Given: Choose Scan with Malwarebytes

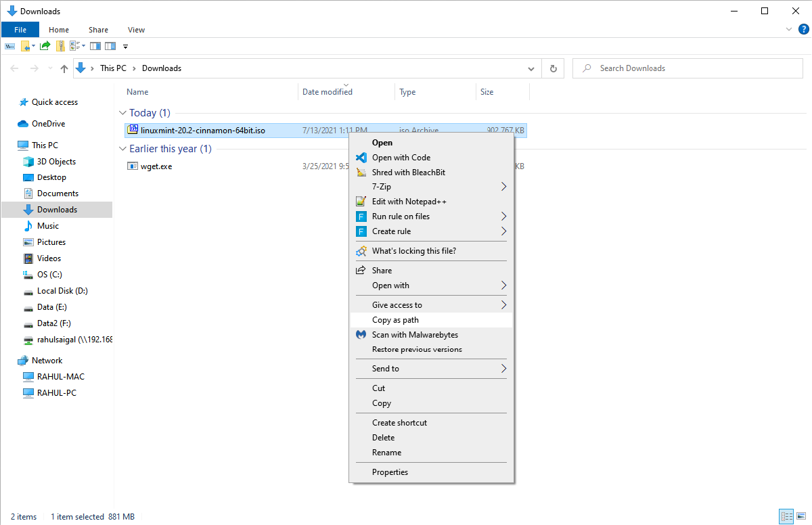Looking at the screenshot, I should 414,335.
